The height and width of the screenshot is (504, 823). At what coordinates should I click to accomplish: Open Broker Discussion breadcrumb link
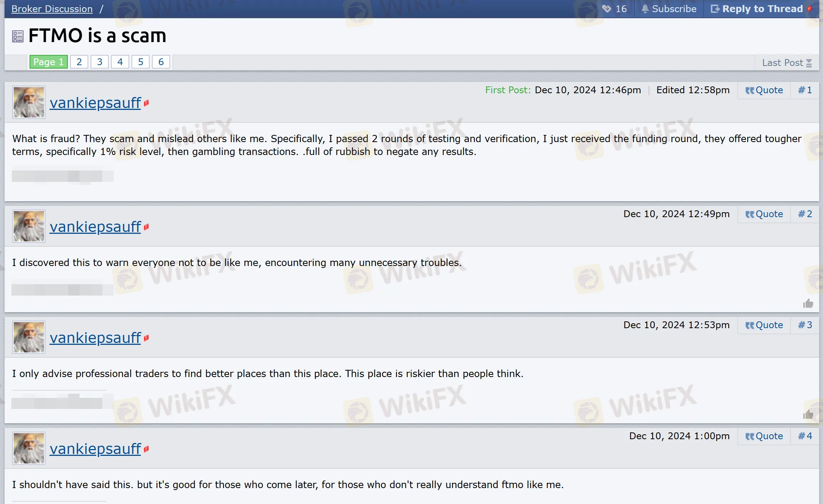[x=52, y=9]
